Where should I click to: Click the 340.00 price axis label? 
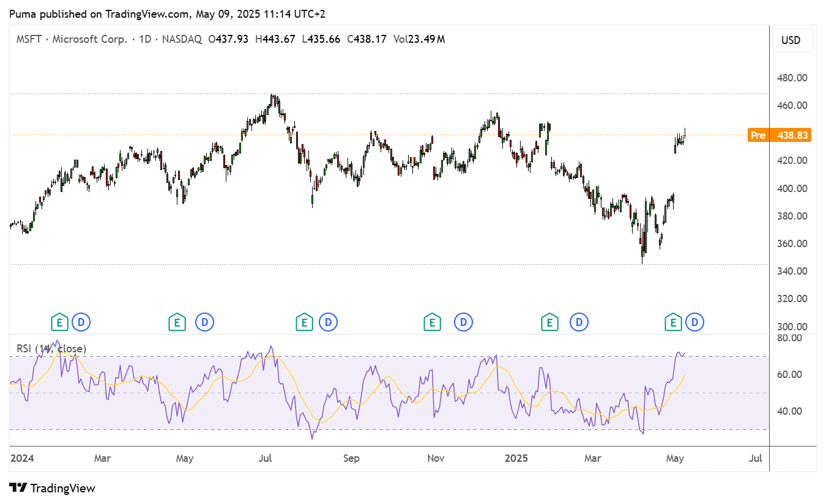[792, 271]
